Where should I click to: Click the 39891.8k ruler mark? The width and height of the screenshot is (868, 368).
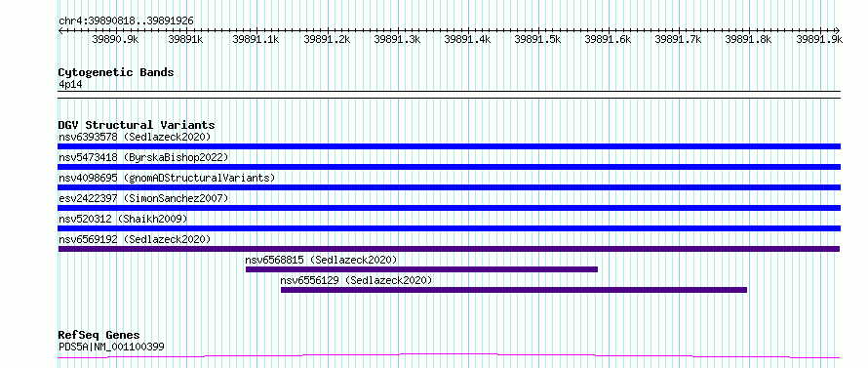tap(748, 39)
